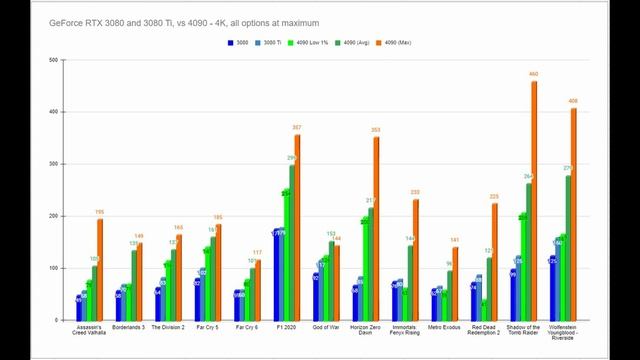The width and height of the screenshot is (640, 360).
Task: Select the "Red Dead Redemption 2" axis label
Action: point(484,330)
